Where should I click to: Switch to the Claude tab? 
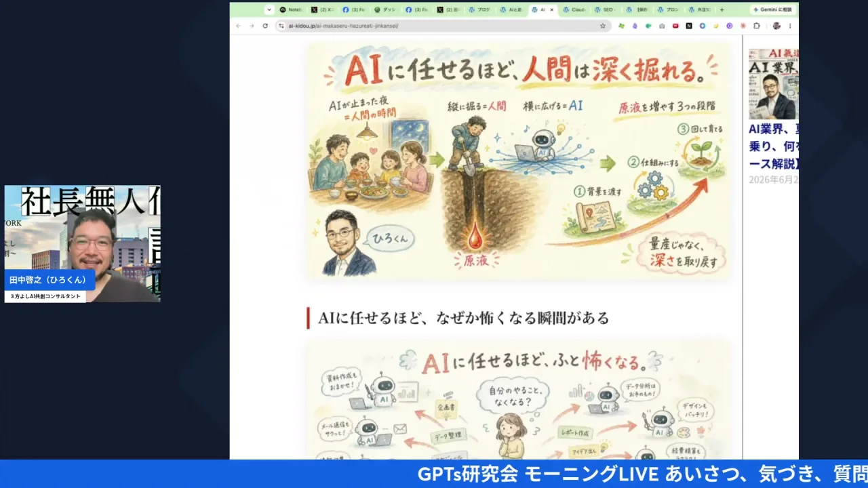point(574,10)
